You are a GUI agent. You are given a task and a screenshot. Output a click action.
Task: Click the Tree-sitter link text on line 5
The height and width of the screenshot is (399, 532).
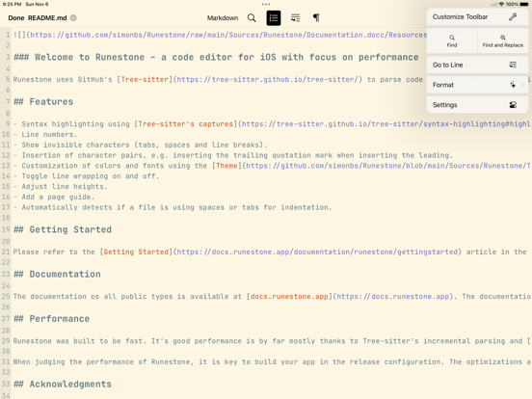click(x=145, y=80)
